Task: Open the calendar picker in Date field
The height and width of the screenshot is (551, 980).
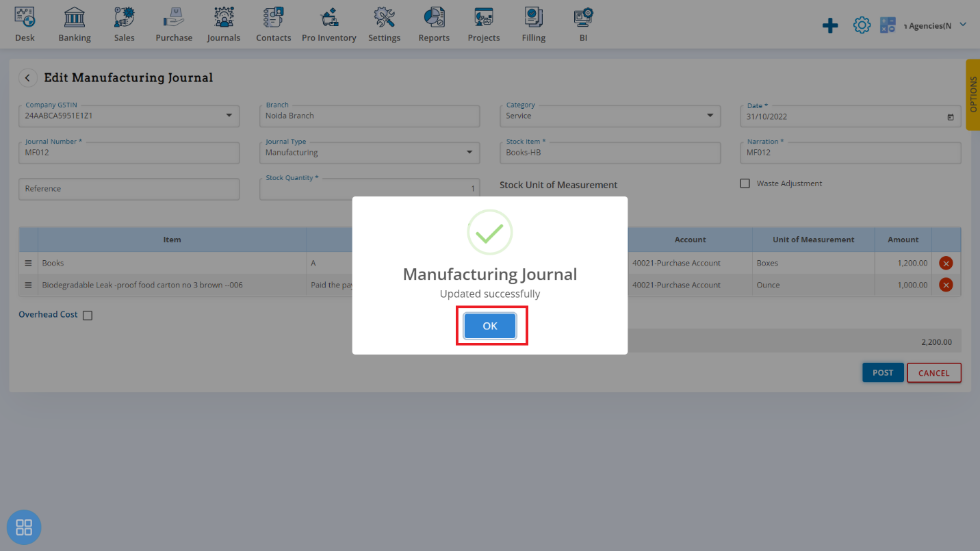Action: (951, 117)
